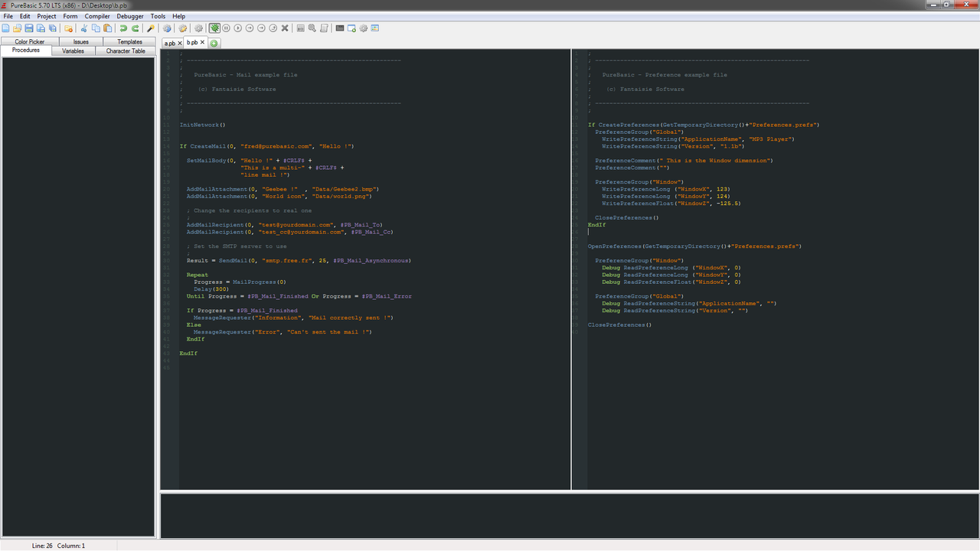The image size is (980, 551).
Task: Close the a.pb tab
Action: coord(179,43)
